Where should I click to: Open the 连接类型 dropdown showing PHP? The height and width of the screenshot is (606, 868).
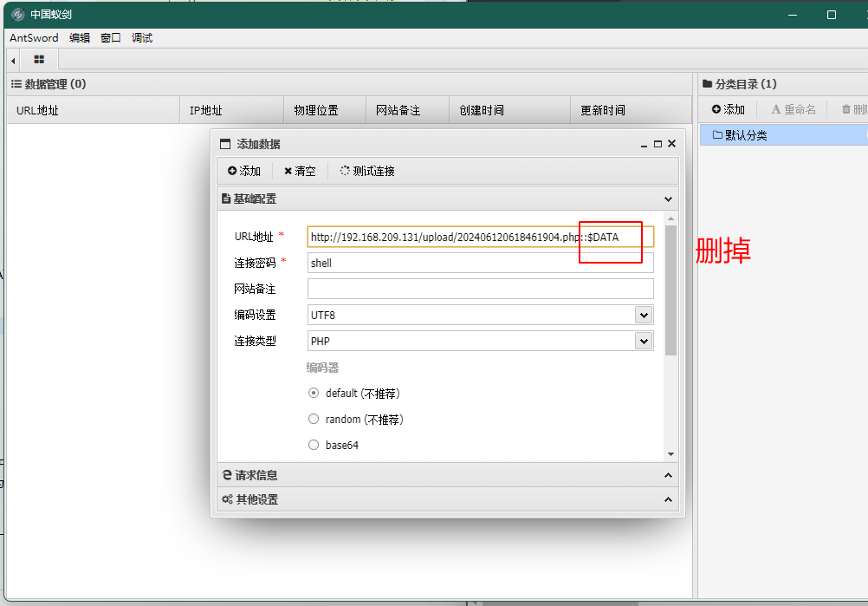coord(480,341)
